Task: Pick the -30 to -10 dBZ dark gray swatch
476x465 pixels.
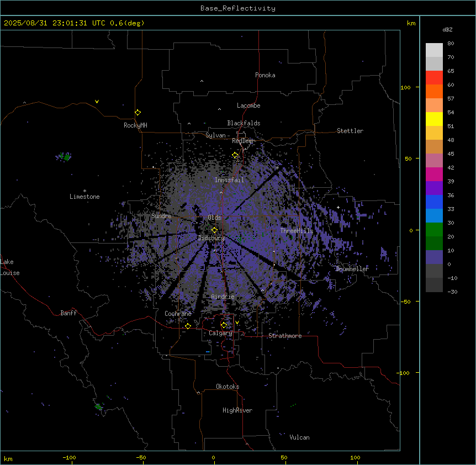Action: (434, 285)
